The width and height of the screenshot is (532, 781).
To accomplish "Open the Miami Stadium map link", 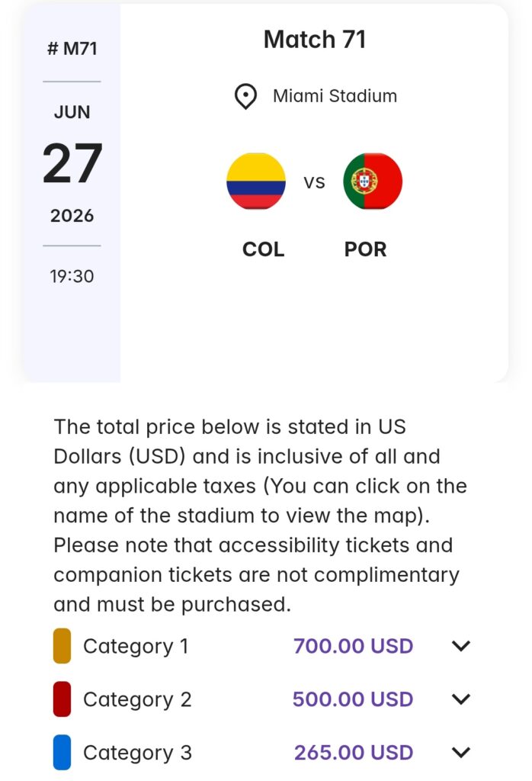I will coord(335,96).
